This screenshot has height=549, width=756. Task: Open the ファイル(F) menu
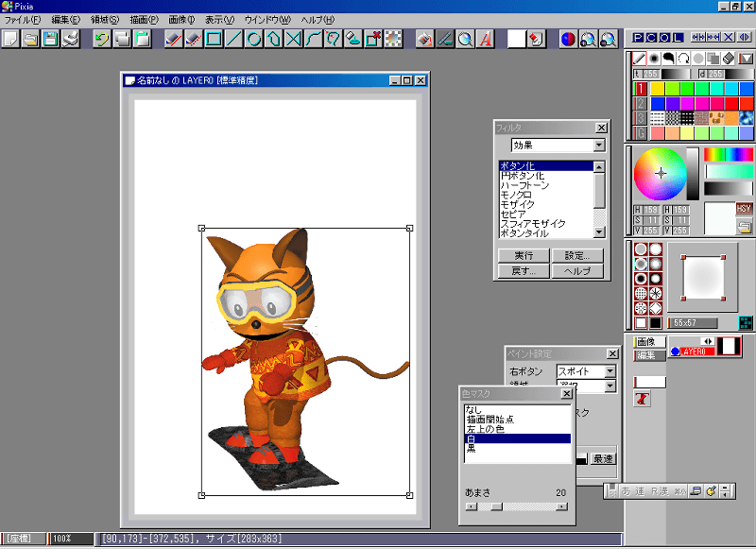pos(22,20)
